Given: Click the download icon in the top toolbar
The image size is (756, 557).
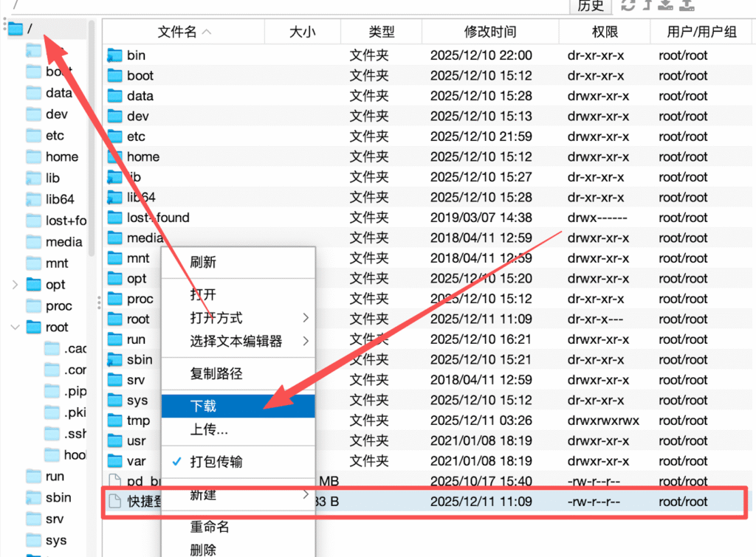Looking at the screenshot, I should (667, 6).
